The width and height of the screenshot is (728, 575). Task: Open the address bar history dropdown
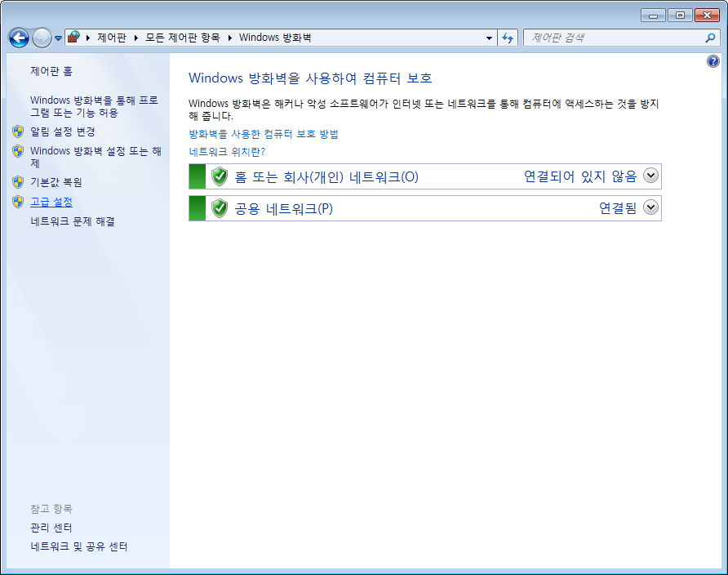point(489,38)
